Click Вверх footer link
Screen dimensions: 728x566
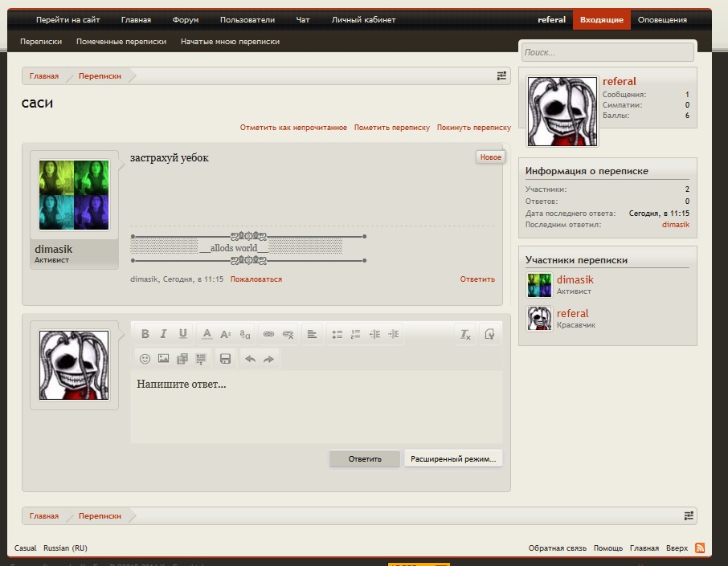677,548
